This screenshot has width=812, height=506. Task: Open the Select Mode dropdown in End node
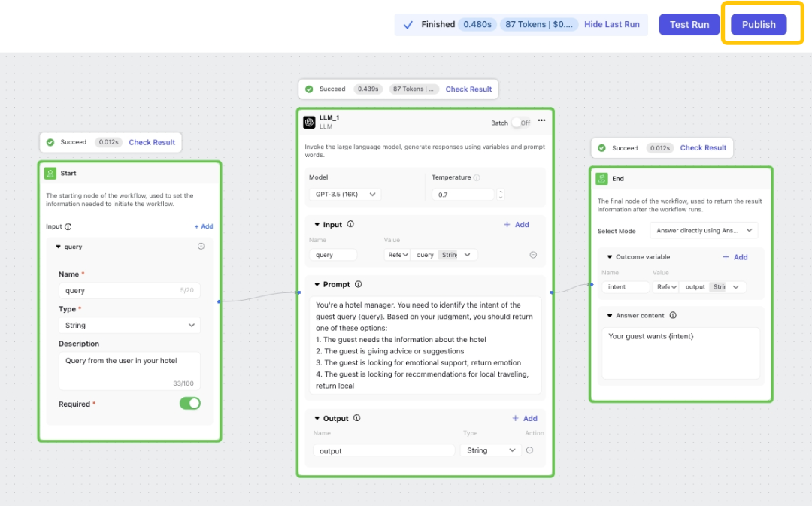[704, 231]
